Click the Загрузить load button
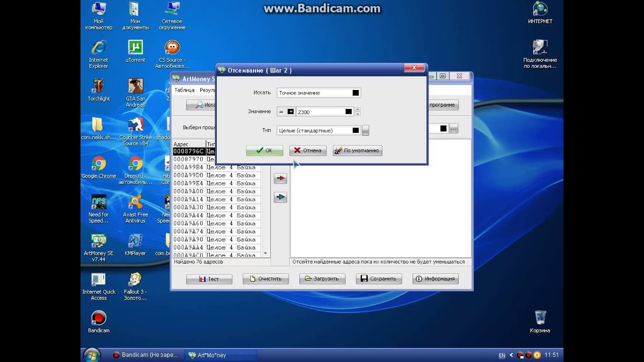 pyautogui.click(x=323, y=279)
